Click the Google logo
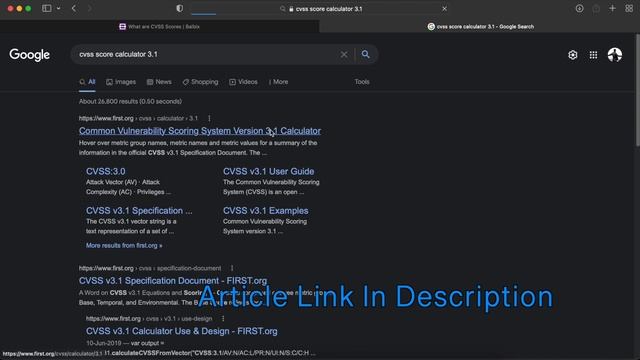Viewport: 640px width, 360px height. pyautogui.click(x=29, y=55)
